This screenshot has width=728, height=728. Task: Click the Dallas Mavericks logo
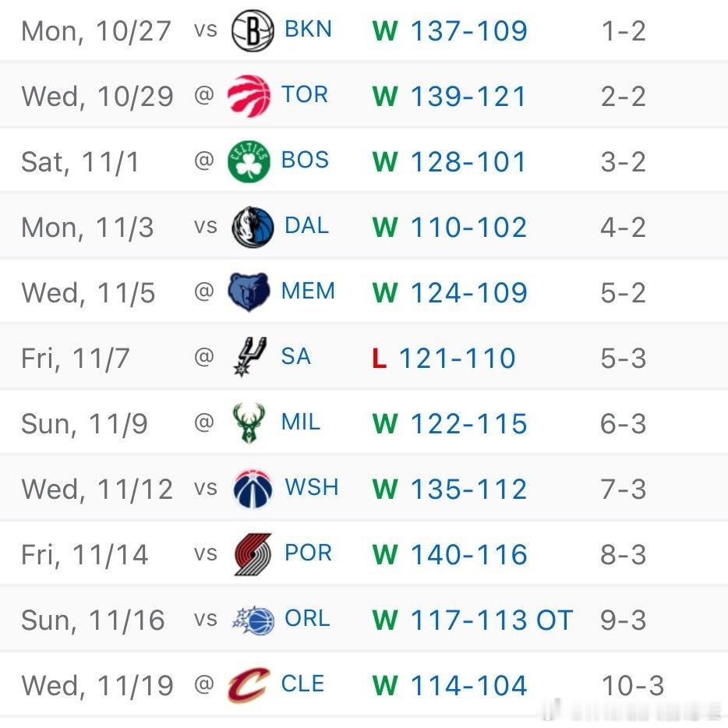point(253,227)
